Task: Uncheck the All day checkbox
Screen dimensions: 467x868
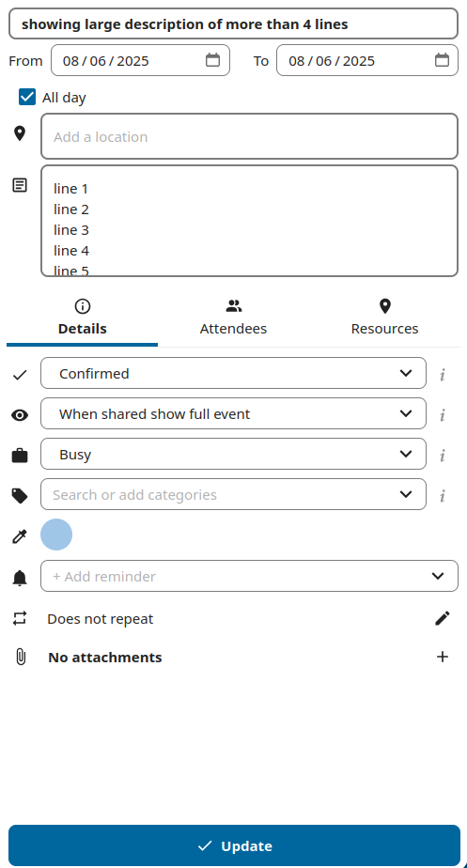Action: tap(27, 97)
